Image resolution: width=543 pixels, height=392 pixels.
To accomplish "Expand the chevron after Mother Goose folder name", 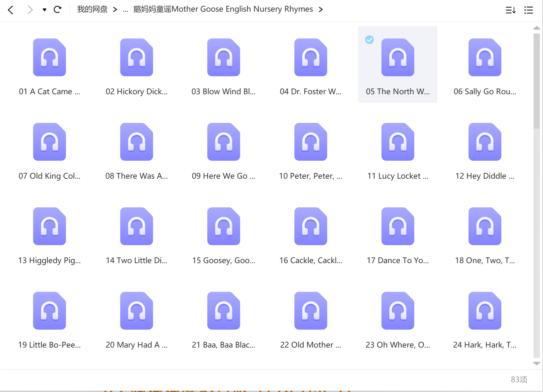I will (321, 10).
